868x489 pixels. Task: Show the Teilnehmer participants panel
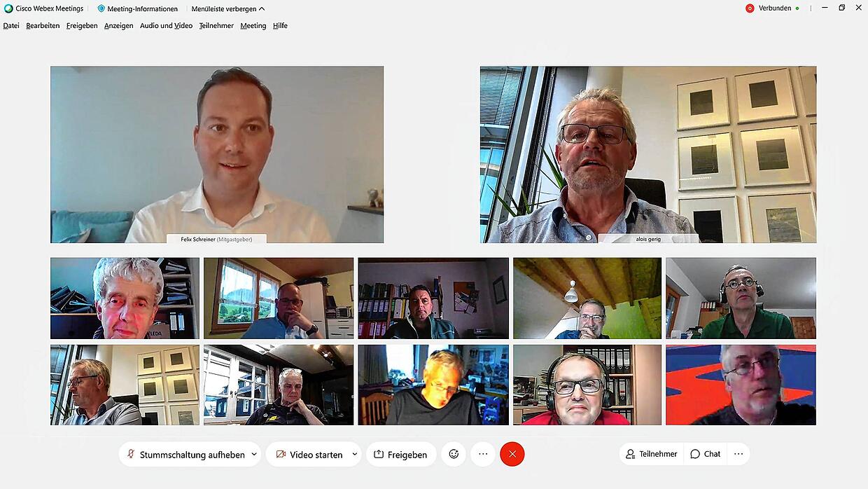point(652,454)
